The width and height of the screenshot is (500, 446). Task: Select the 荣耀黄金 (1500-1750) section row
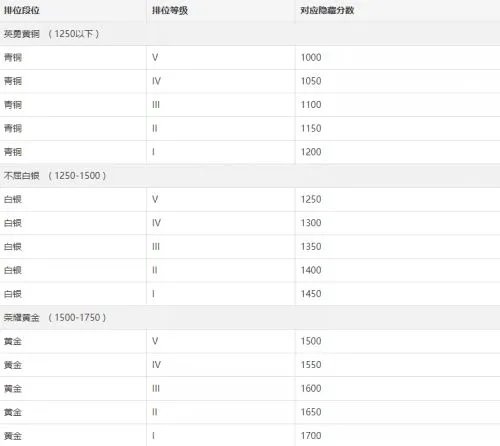250,317
